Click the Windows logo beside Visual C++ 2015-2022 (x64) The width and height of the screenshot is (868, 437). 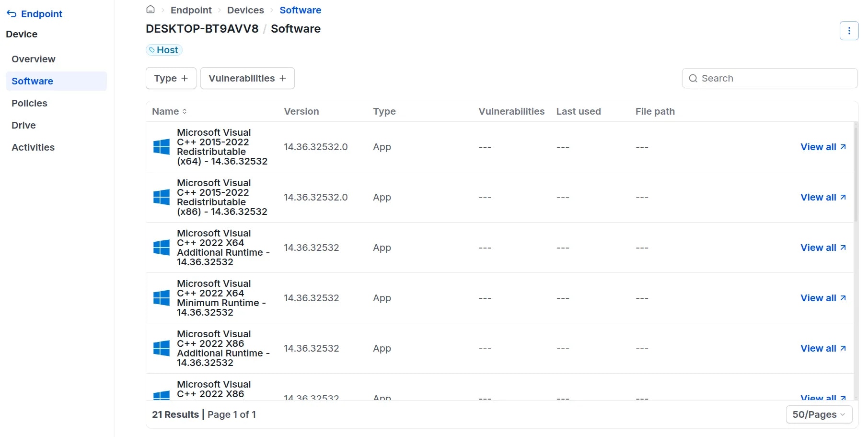coord(161,147)
